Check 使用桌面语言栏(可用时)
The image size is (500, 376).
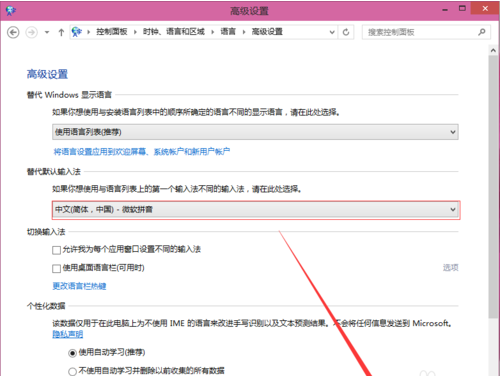click(x=57, y=268)
